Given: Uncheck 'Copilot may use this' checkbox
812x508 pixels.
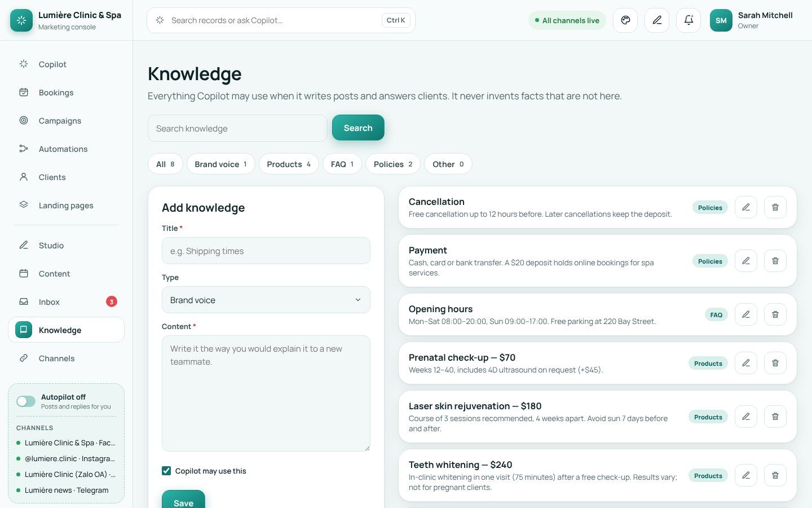Looking at the screenshot, I should coord(166,471).
